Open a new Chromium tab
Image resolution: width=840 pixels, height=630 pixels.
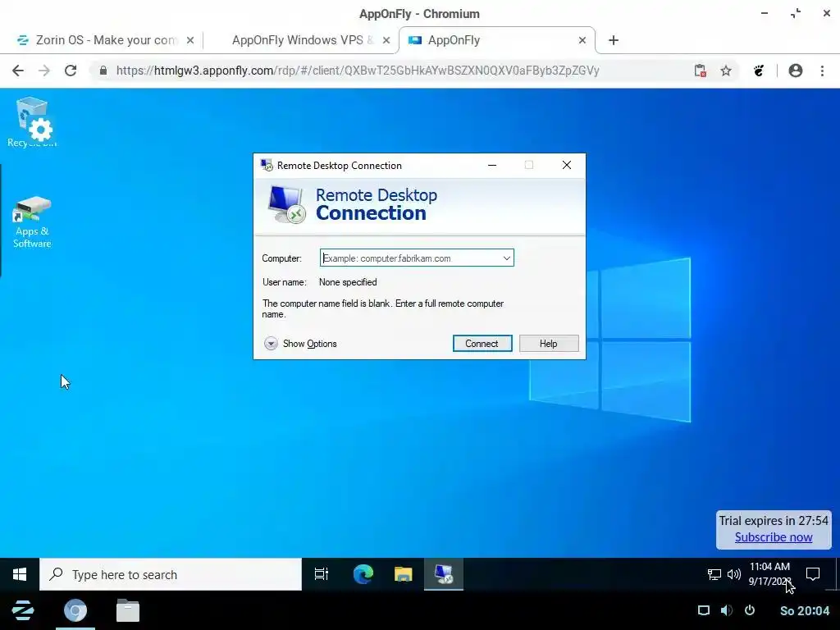tap(614, 40)
